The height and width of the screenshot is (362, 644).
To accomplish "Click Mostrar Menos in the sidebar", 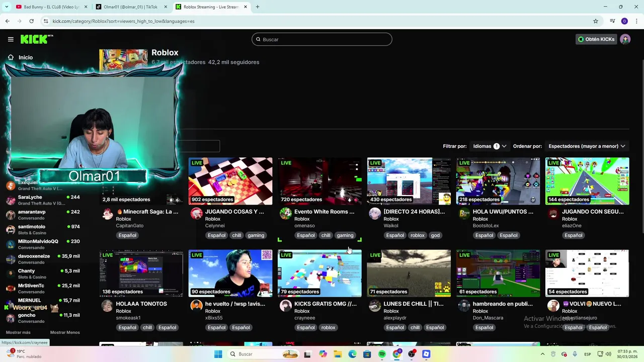I will click(x=65, y=332).
